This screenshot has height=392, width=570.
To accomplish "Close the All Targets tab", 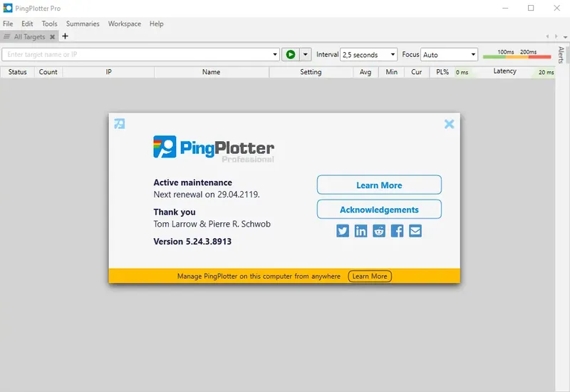I will [x=52, y=37].
